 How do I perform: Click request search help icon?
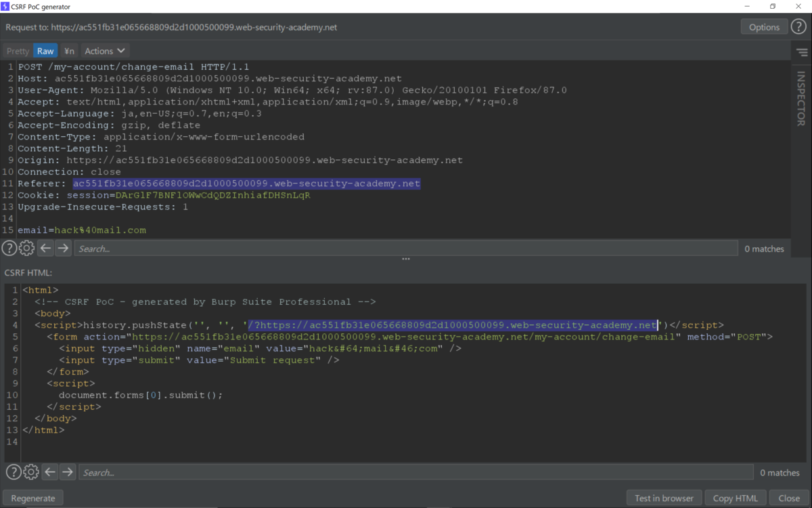pyautogui.click(x=9, y=249)
